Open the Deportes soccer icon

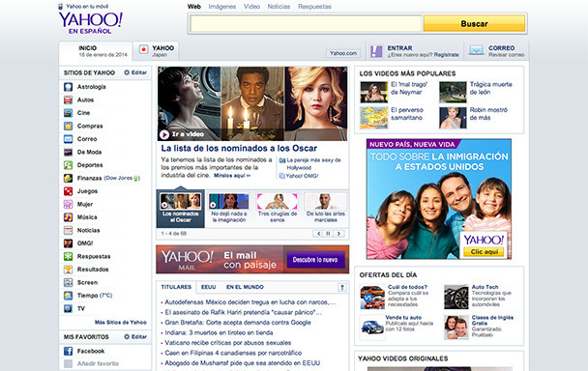(x=68, y=165)
